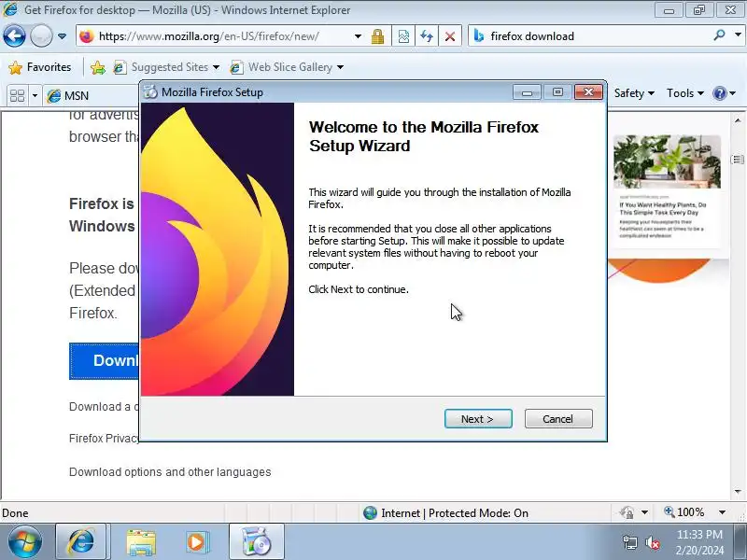Refresh the page with refresh icon

tap(427, 36)
